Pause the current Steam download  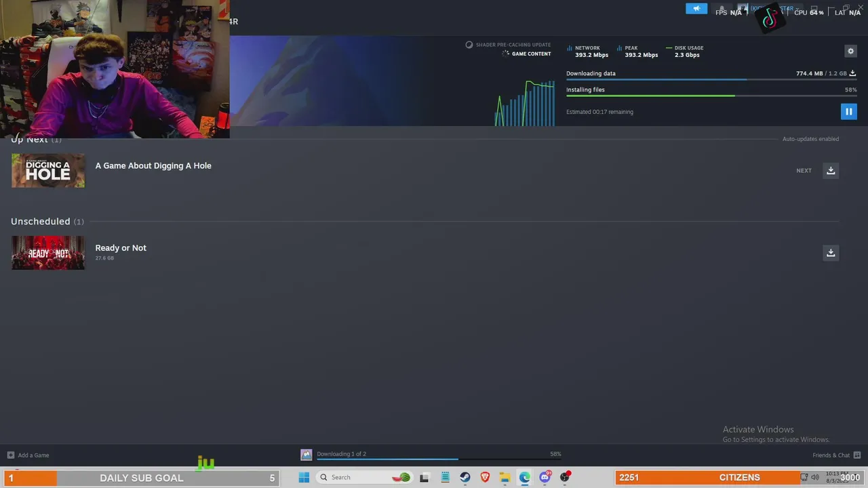point(848,112)
